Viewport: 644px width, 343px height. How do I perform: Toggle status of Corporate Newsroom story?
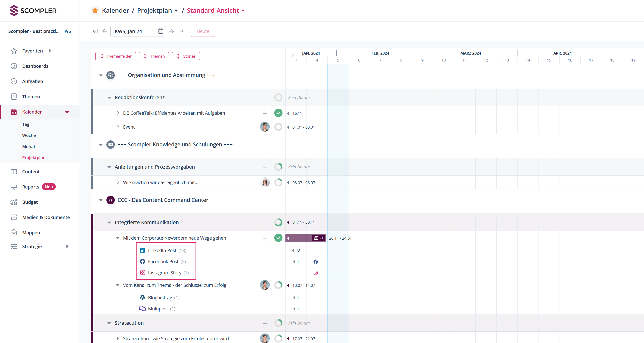pos(278,238)
